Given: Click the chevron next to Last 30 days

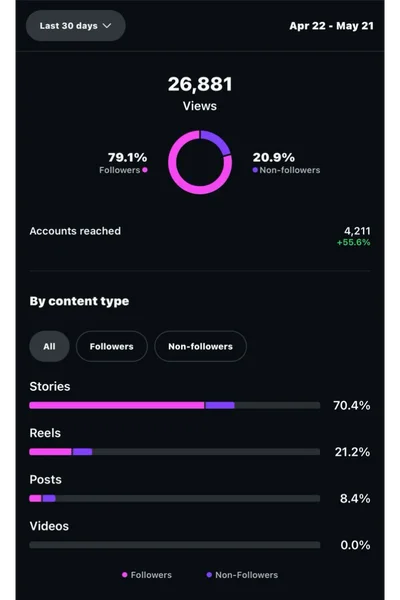Looking at the screenshot, I should click(107, 26).
